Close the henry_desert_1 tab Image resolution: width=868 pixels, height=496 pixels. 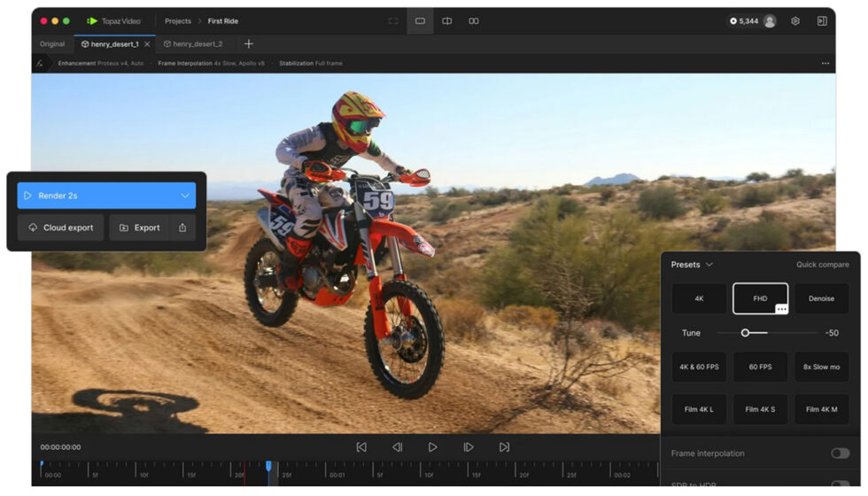click(147, 43)
